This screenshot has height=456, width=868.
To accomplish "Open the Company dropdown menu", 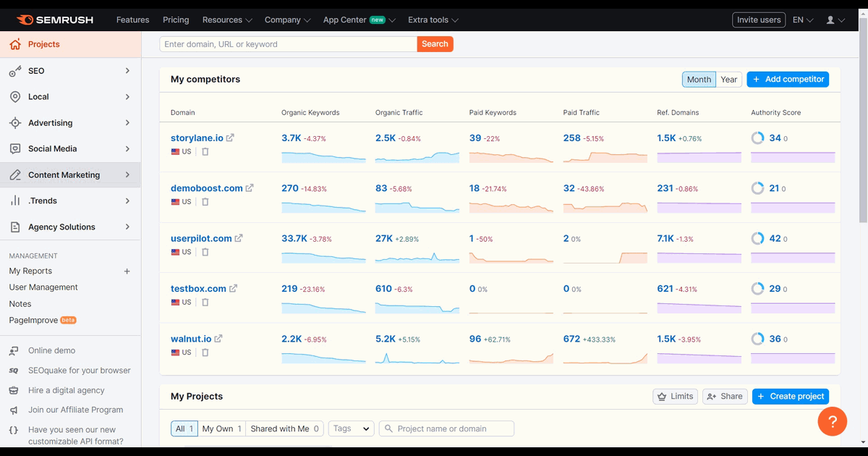I will 287,20.
